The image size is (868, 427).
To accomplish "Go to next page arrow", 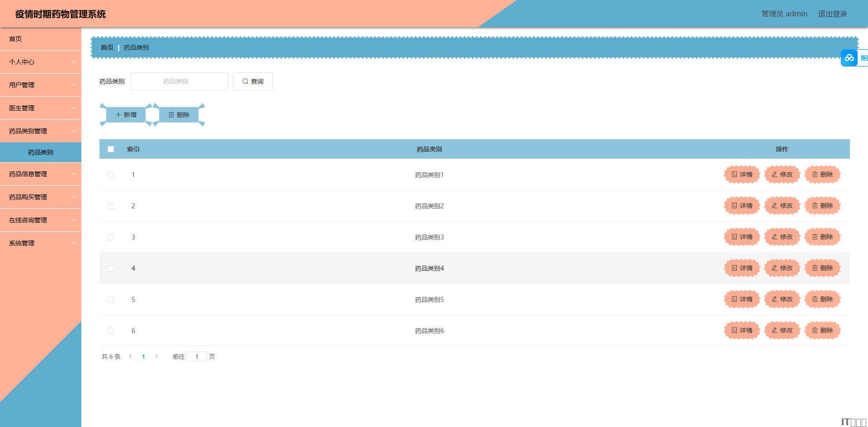I will (x=156, y=357).
